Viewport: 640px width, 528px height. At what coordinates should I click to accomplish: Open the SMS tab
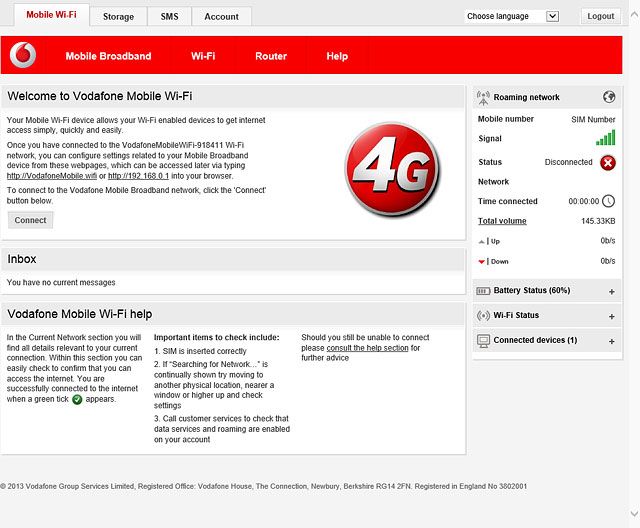click(x=169, y=17)
